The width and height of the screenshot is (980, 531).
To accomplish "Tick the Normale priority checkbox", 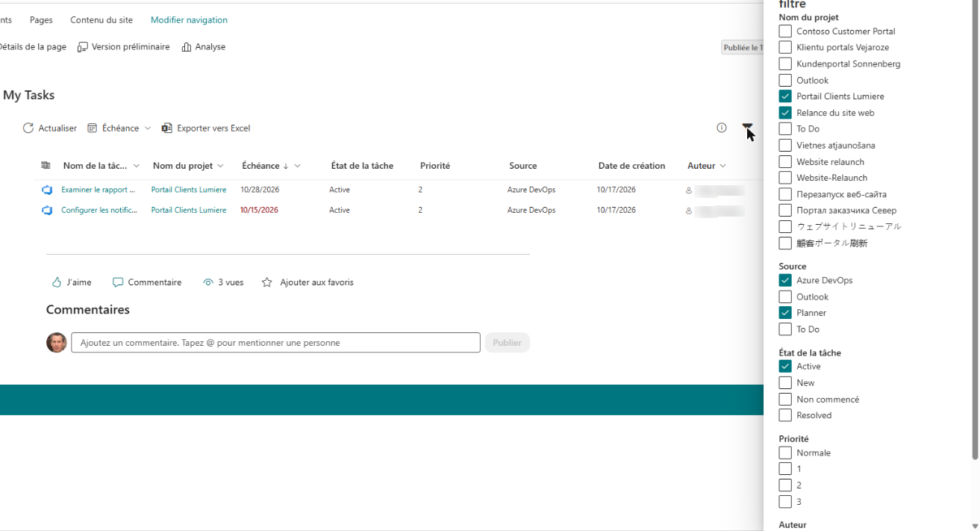I will (785, 453).
